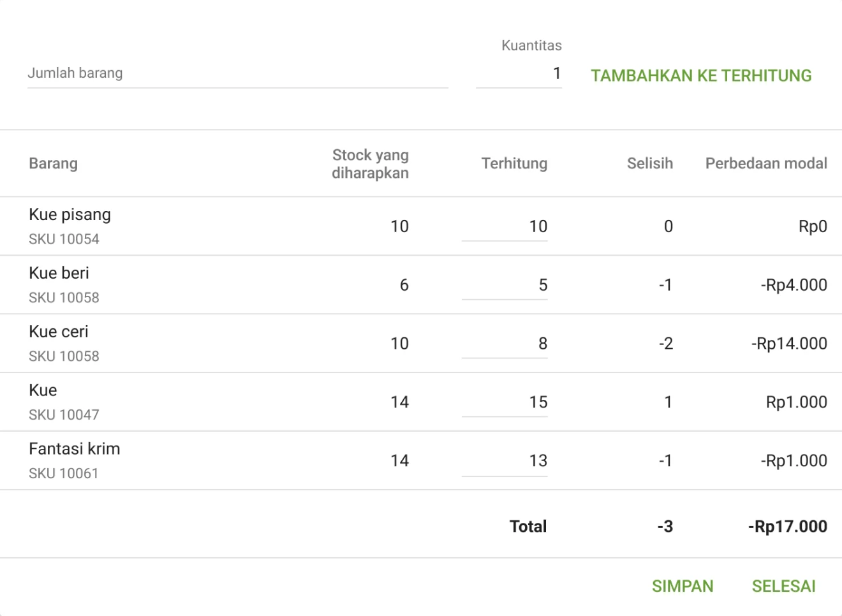This screenshot has width=842, height=616.
Task: Click the Jumlah barang search field
Action: (x=236, y=73)
